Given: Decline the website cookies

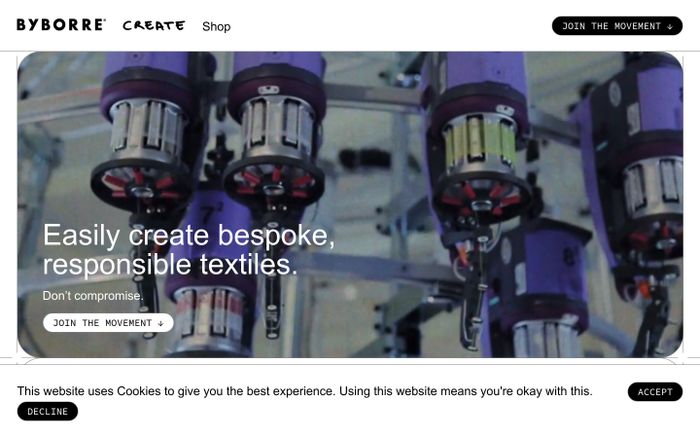Looking at the screenshot, I should tap(47, 411).
